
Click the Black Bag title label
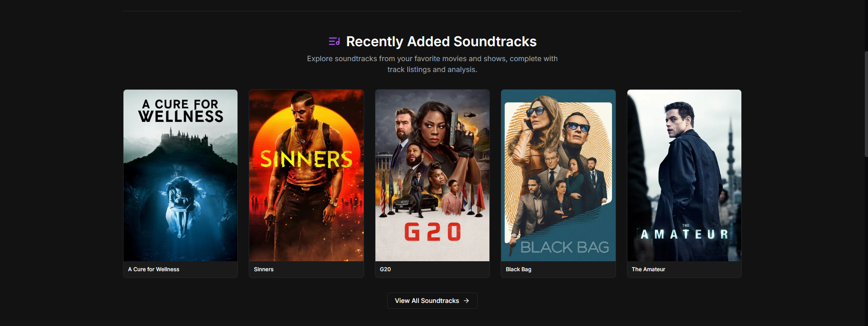(518, 269)
